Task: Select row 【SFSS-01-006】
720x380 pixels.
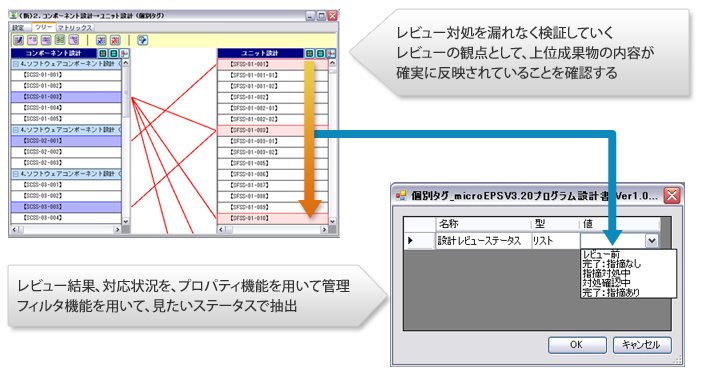Action: point(273,174)
